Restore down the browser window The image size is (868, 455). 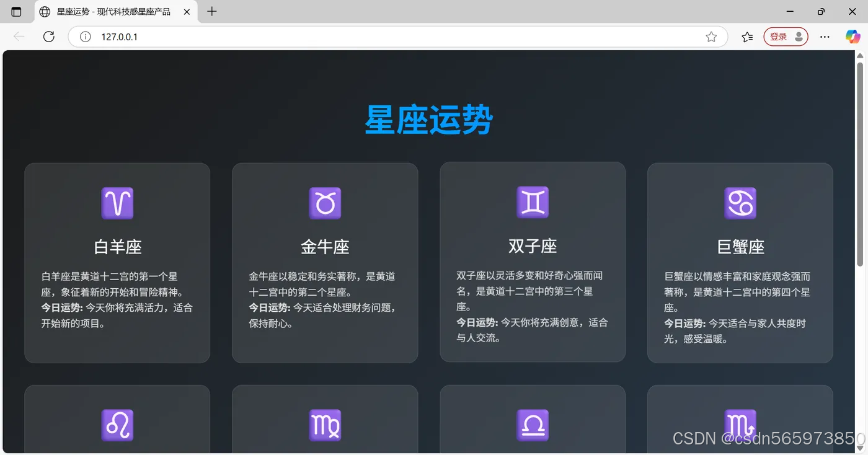click(821, 12)
